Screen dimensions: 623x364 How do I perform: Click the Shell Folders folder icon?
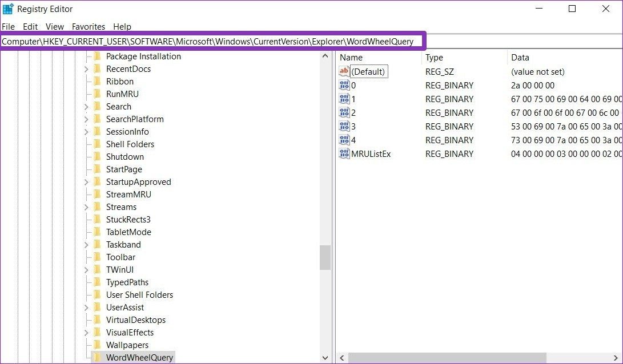tap(97, 144)
